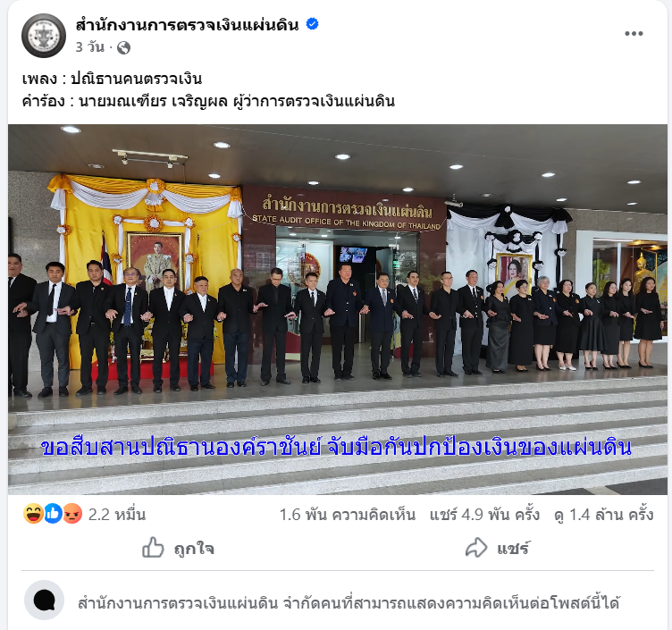Image resolution: width=672 pixels, height=630 pixels.
Task: Open the page profile picture avatar
Action: pos(44,36)
